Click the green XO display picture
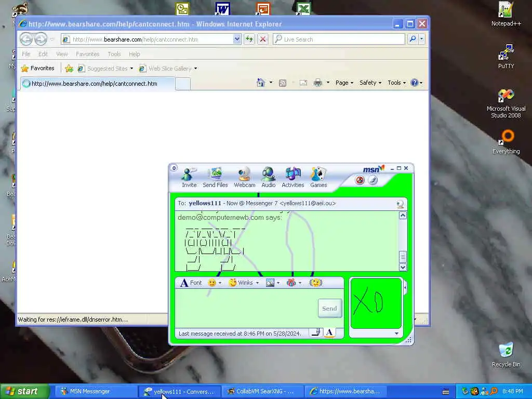 point(376,303)
